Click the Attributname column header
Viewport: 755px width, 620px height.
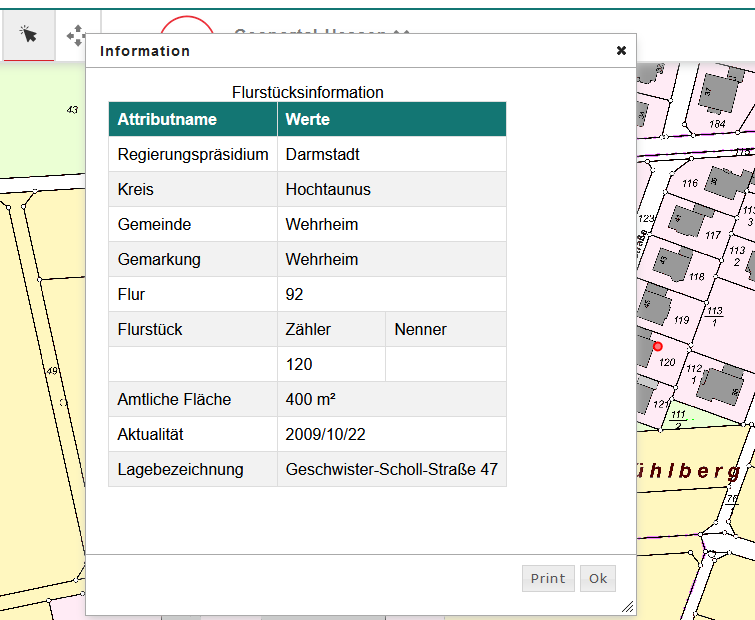(167, 119)
